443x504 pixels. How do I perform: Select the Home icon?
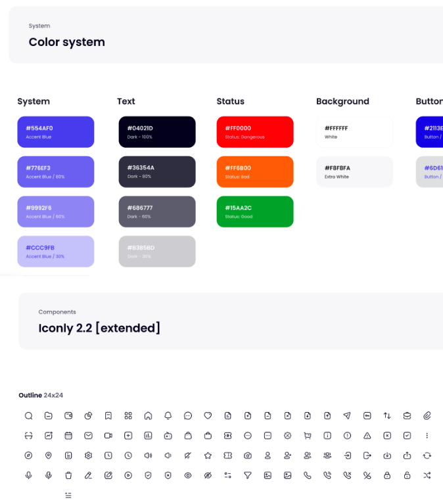point(148,415)
